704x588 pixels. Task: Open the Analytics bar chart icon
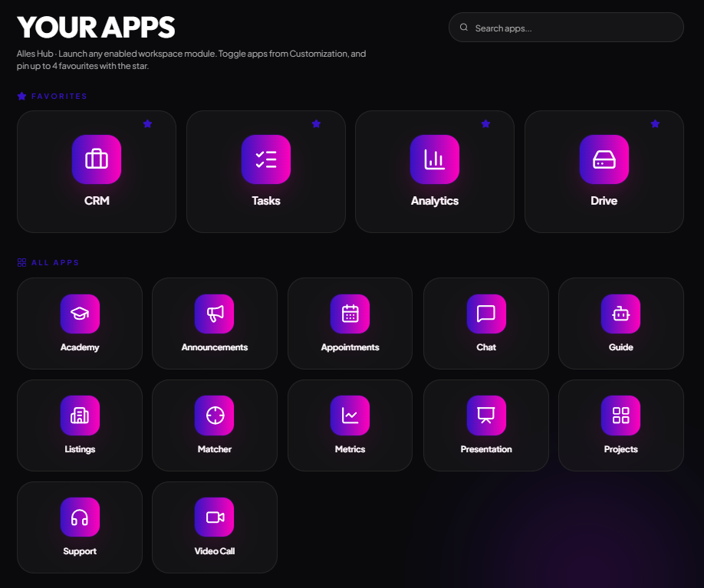click(x=435, y=159)
